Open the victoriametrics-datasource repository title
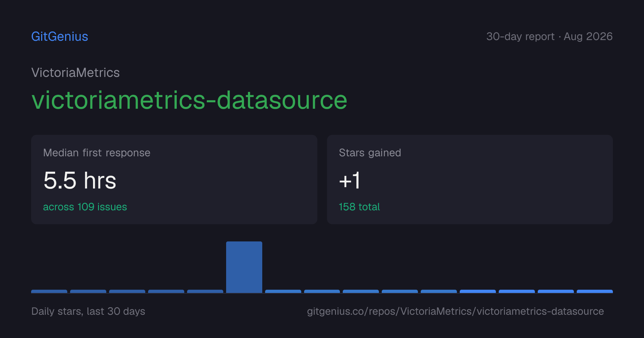This screenshot has height=338, width=644. [189, 100]
